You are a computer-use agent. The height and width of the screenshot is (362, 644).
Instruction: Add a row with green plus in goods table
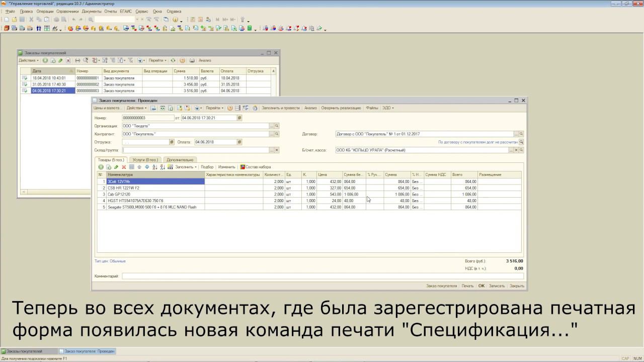click(101, 167)
